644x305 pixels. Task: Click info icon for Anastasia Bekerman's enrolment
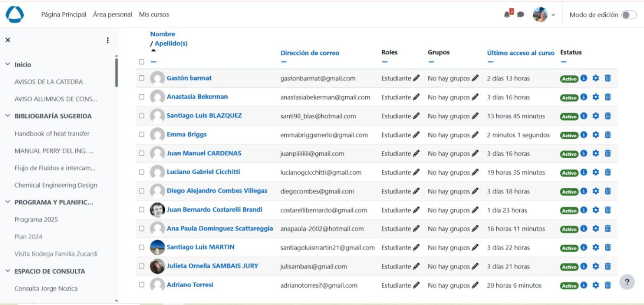point(584,97)
